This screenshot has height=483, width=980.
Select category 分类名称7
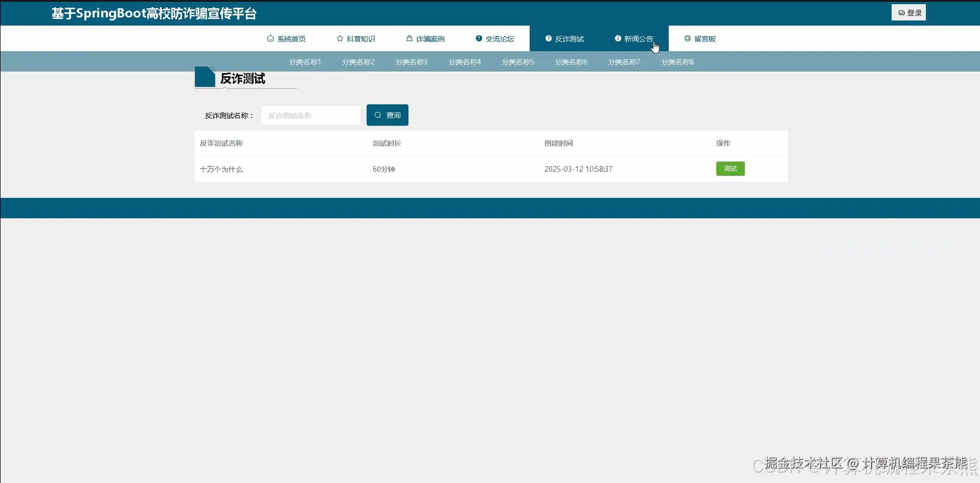click(x=624, y=62)
